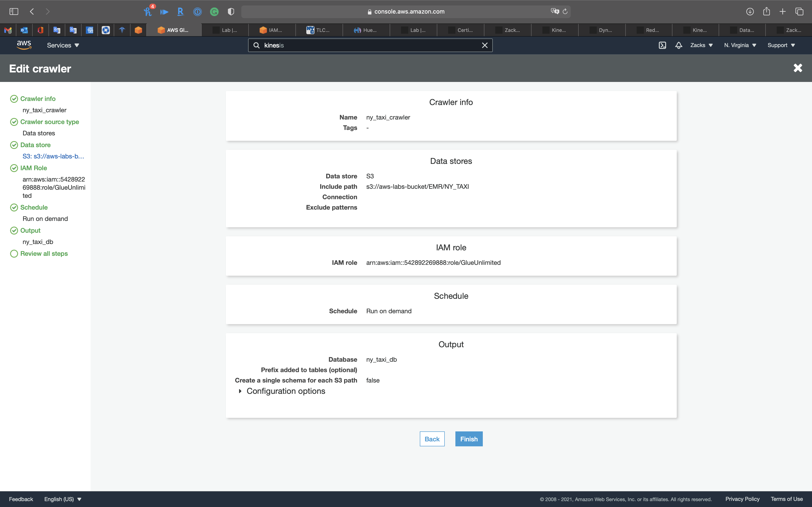Screen dimensions: 812x507
Task: Click the page reload icon in the address bar
Action: click(565, 11)
